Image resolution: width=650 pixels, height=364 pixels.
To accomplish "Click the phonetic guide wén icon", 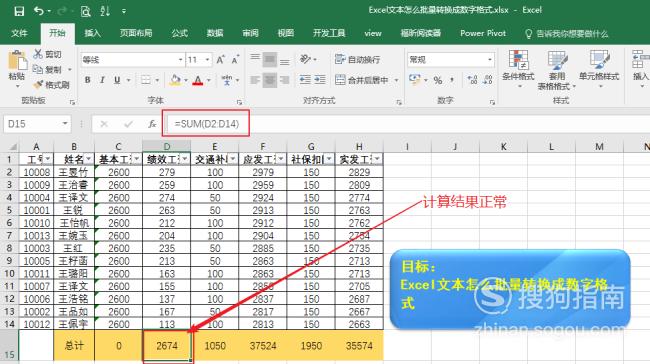I will tap(227, 80).
